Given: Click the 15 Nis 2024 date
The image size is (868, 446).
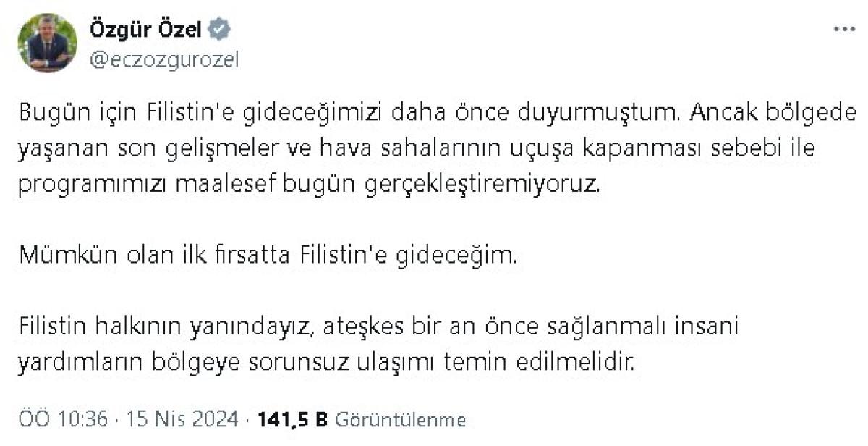Looking at the screenshot, I should [182, 419].
